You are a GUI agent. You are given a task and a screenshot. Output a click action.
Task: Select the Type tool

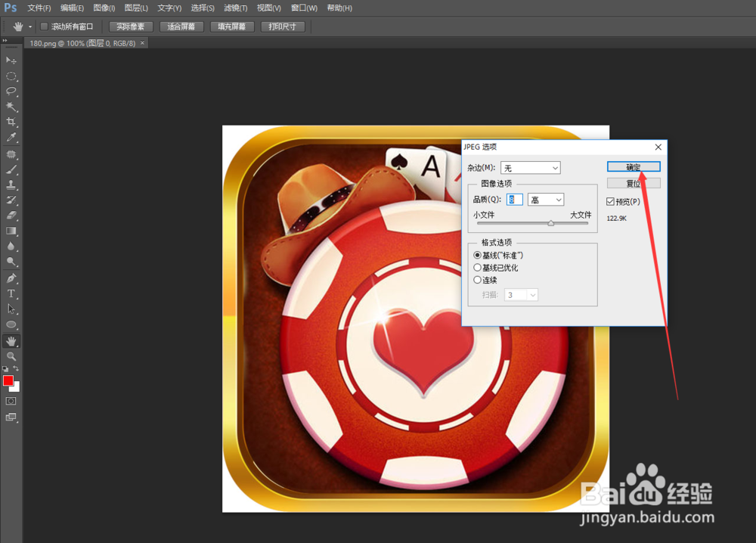pyautogui.click(x=11, y=293)
